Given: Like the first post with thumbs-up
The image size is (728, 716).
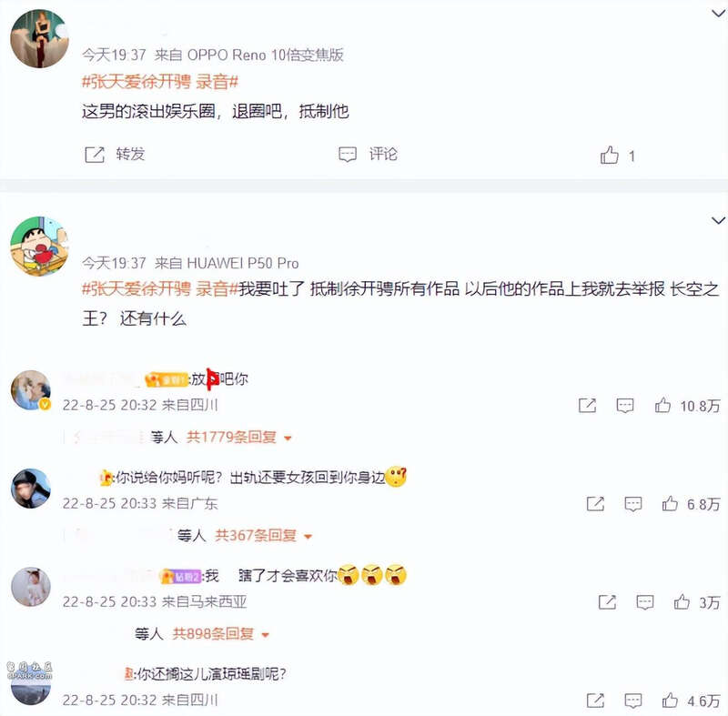Looking at the screenshot, I should coord(609,155).
